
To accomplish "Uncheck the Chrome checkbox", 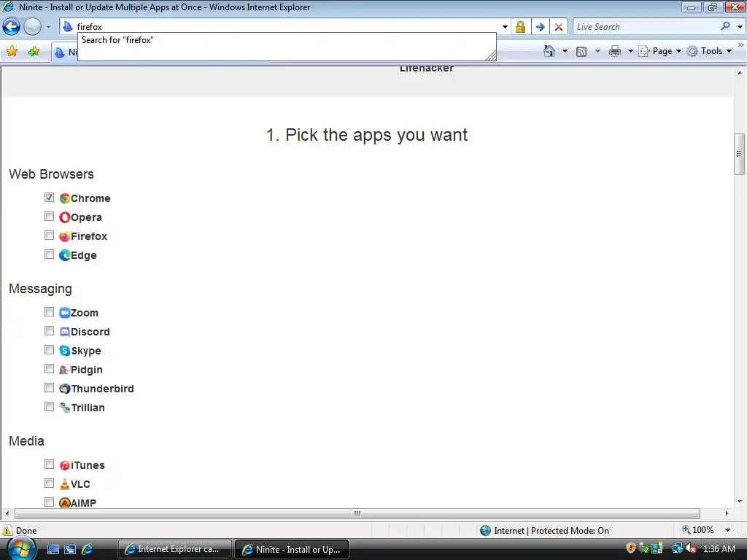I will coord(49,197).
